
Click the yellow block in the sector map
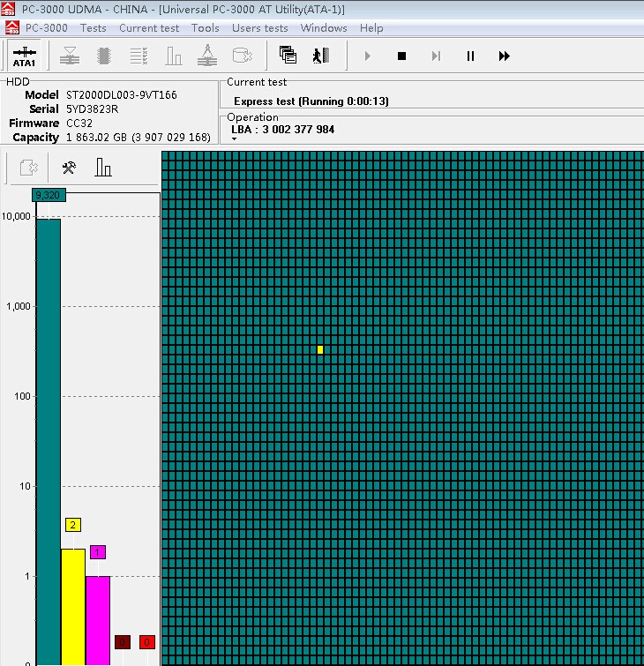(320, 350)
